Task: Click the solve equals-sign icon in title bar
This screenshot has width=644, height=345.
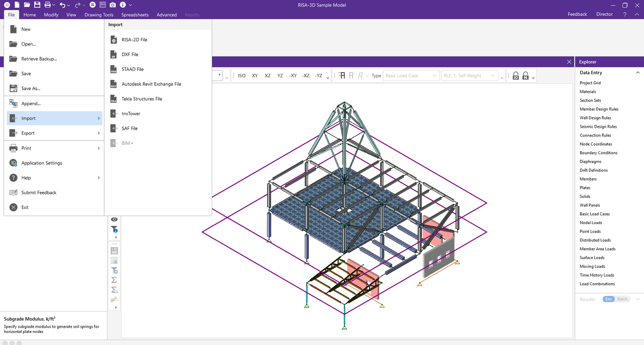Action: (x=93, y=5)
